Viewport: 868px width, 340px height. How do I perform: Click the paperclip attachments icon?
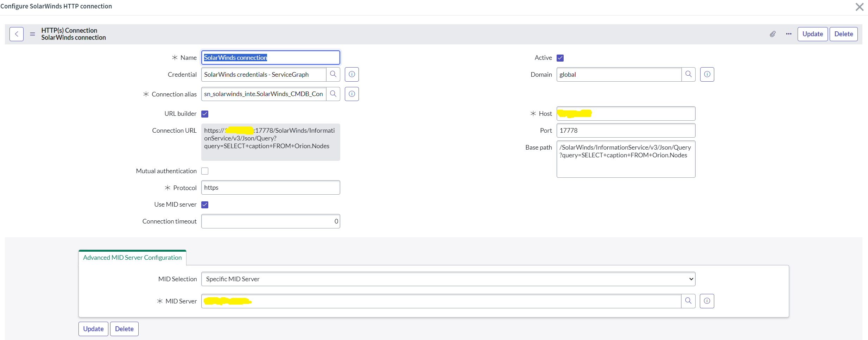point(773,34)
